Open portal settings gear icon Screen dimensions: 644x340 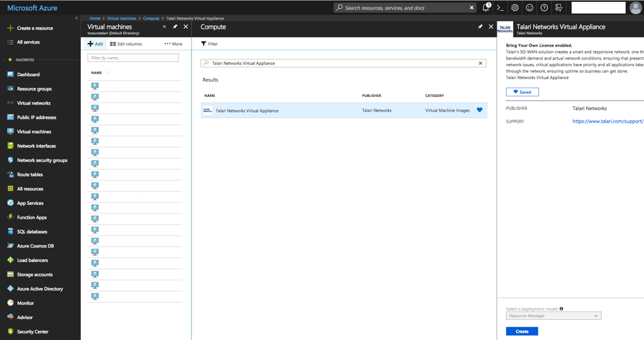pos(515,8)
